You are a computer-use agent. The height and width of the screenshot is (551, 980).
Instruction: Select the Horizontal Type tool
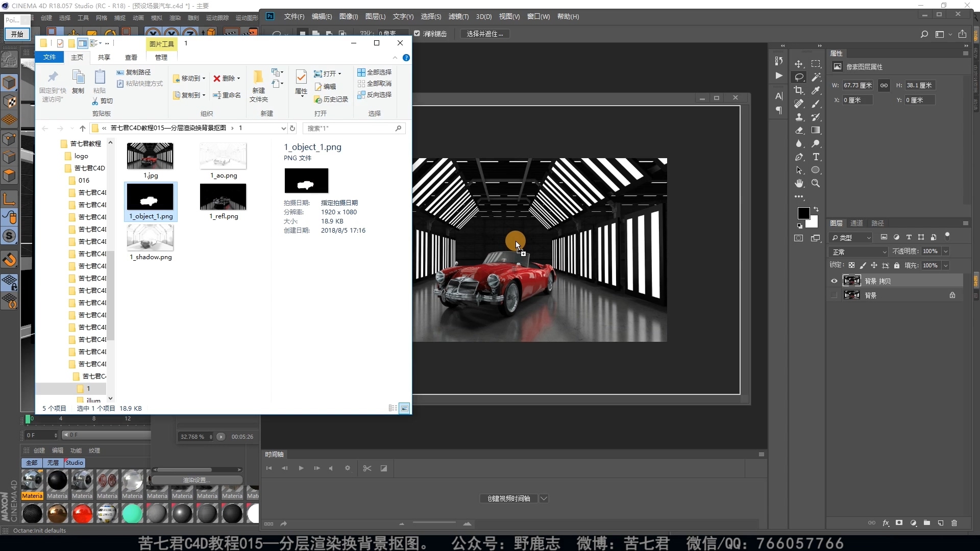[x=816, y=157]
